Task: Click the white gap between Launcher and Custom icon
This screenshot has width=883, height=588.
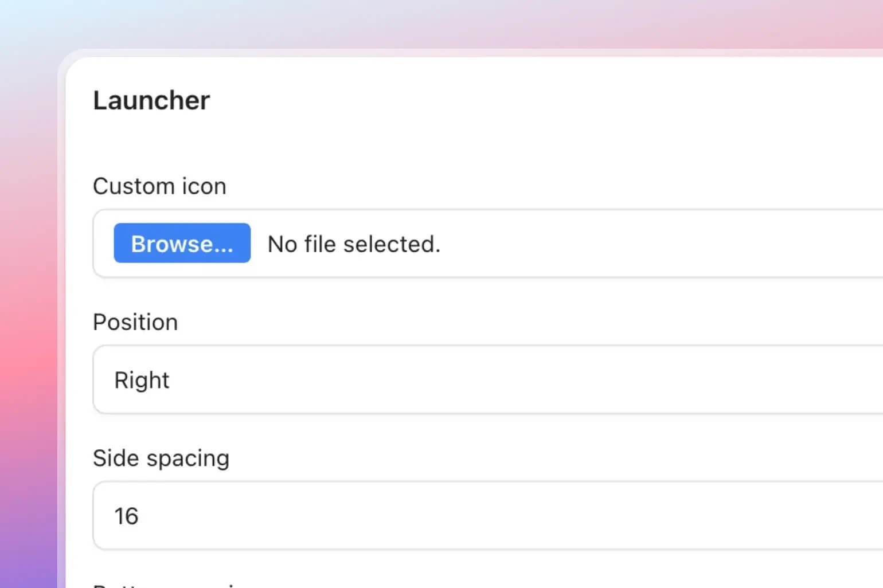Action: tap(344, 143)
